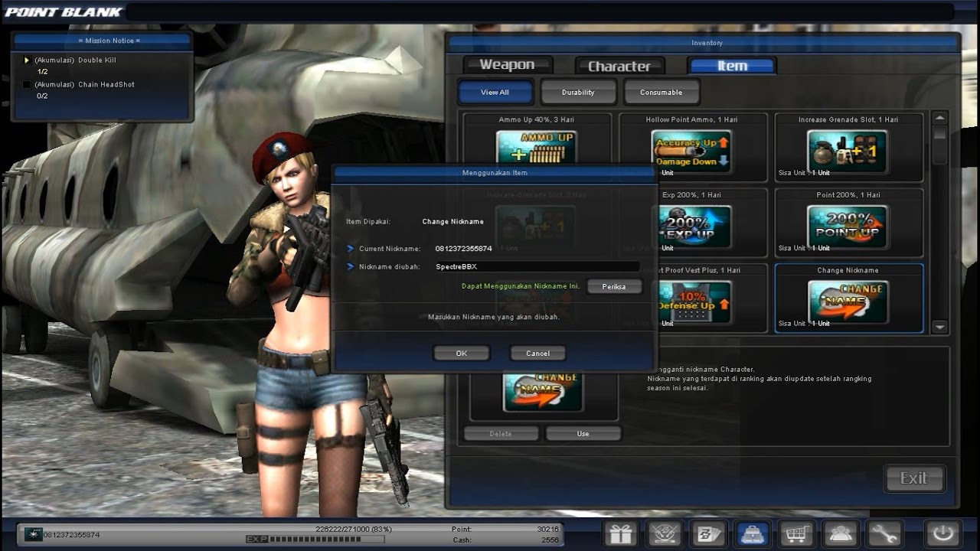Viewport: 980px width, 551px height.
Task: Click the Current Nickname value 0812372355874
Action: tap(463, 249)
